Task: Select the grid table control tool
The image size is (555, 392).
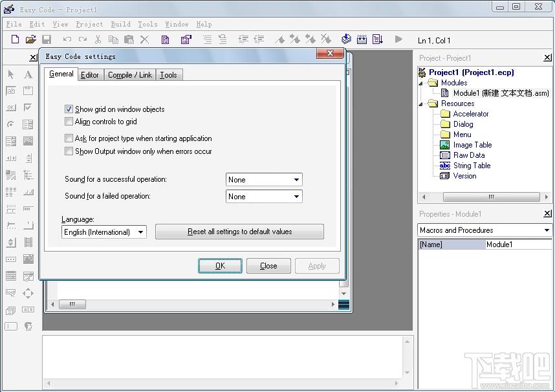Action: (x=10, y=276)
